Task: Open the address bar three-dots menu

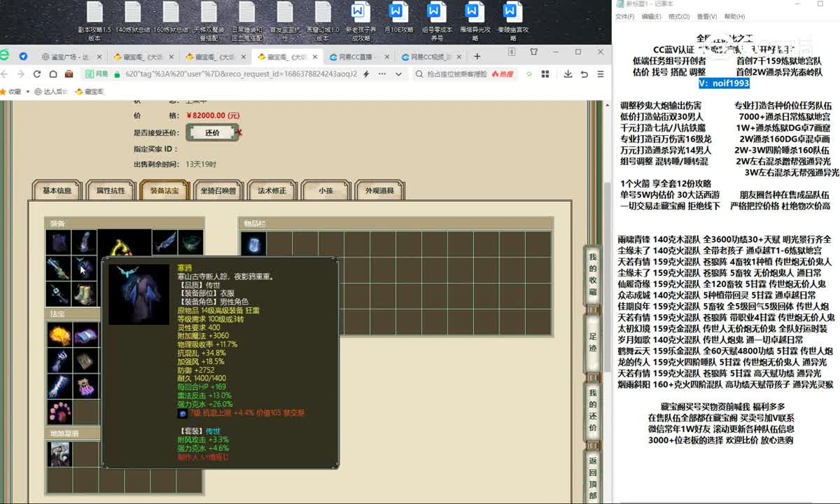Action: pos(381,74)
